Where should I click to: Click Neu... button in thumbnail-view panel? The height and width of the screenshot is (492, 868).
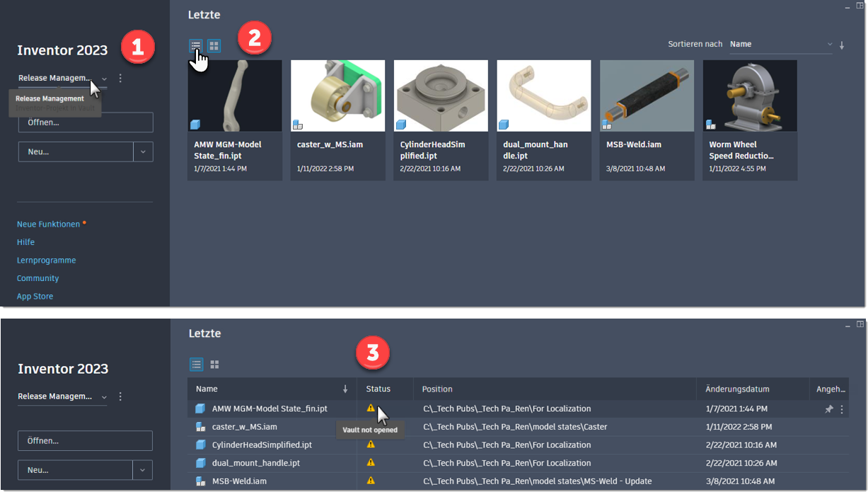tap(76, 151)
